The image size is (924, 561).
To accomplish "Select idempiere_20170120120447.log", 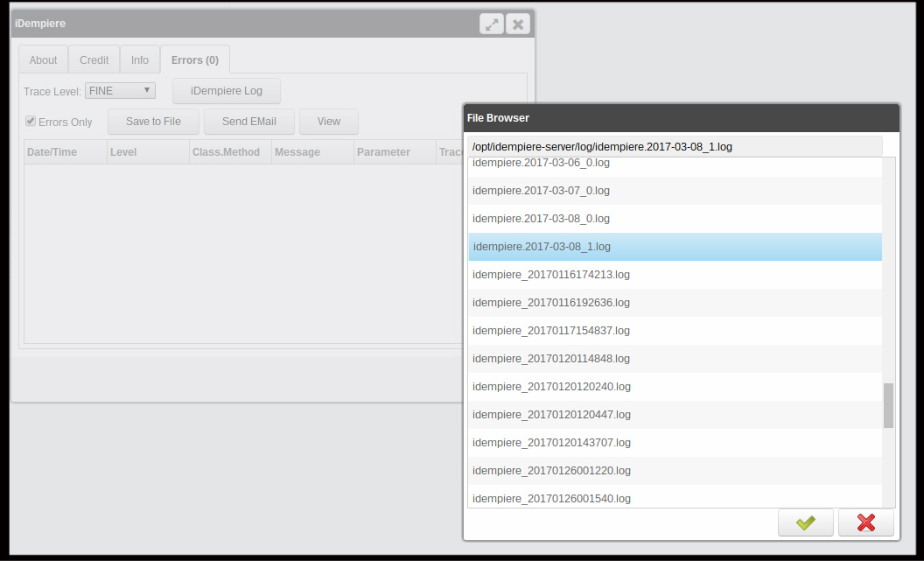I will [x=675, y=414].
